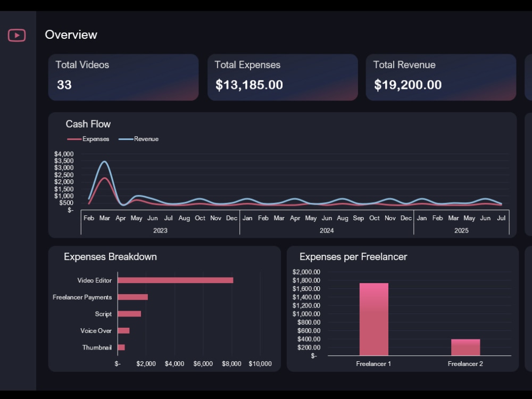Click the Total Revenue KPI card
Viewport: 532px width, 399px height.
(x=440, y=77)
